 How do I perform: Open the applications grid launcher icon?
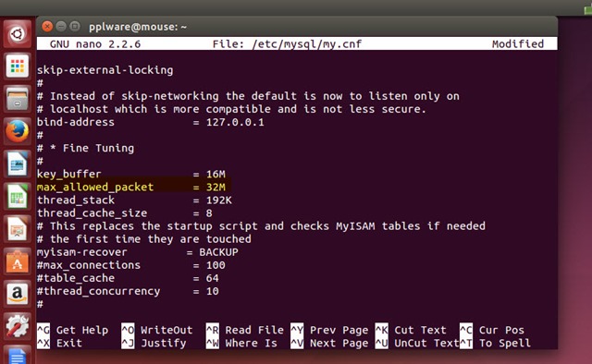17,67
